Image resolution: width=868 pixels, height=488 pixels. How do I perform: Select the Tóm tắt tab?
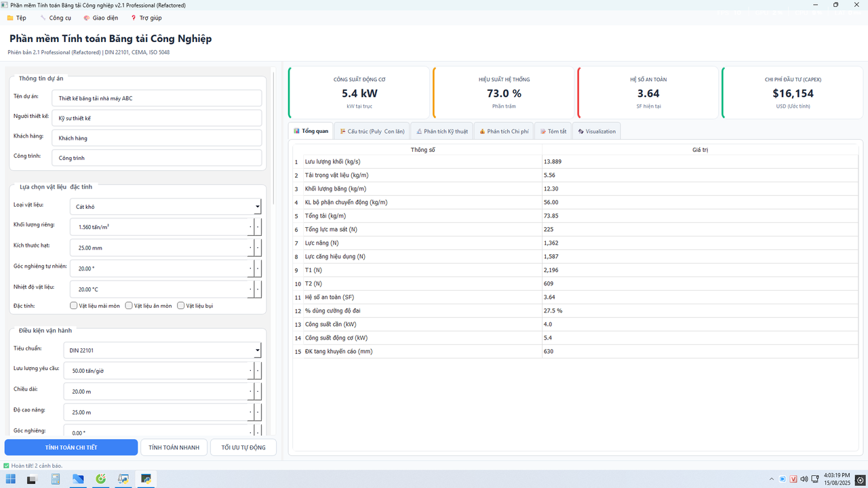pos(553,131)
